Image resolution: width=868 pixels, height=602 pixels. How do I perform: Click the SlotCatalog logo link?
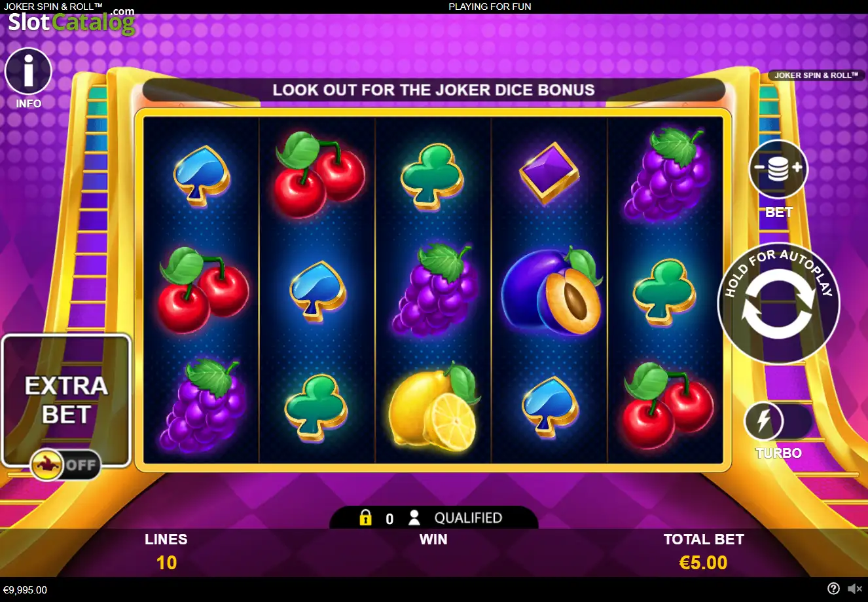coord(71,21)
